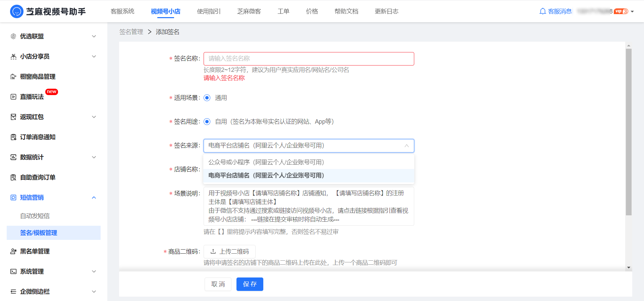Viewport: 644px width, 301px height.
Task: Expand the 数据统计 chevron
Action: [94, 157]
